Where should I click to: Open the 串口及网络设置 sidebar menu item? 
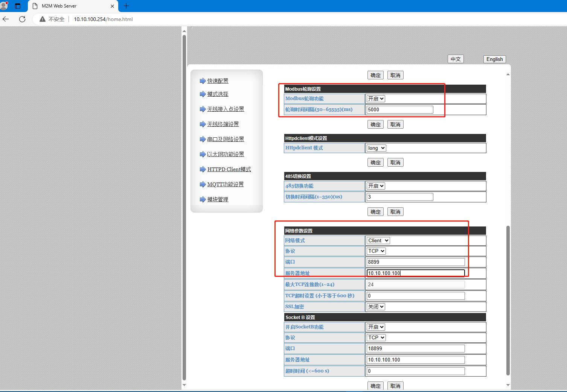tap(226, 139)
